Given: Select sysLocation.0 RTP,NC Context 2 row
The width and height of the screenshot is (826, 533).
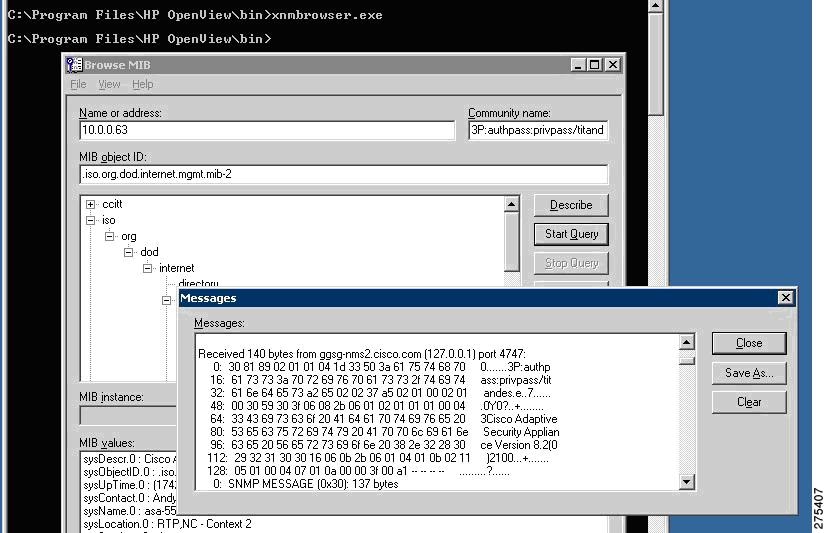Looking at the screenshot, I should click(x=168, y=524).
